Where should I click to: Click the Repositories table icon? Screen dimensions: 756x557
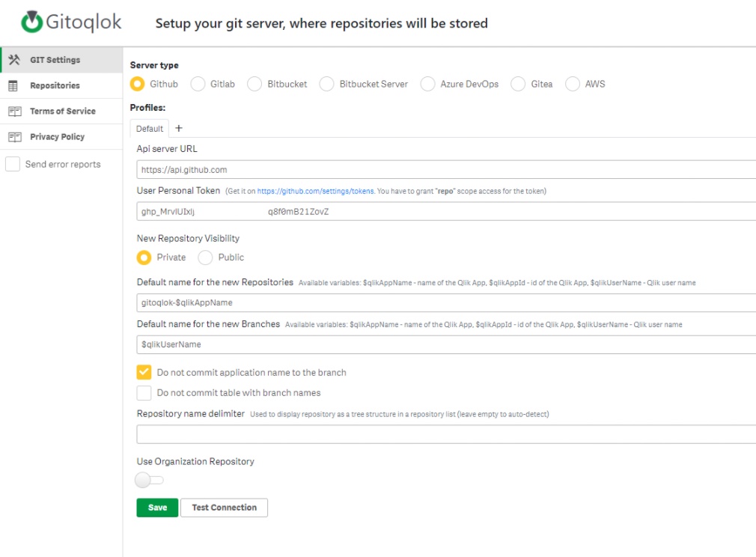point(13,86)
